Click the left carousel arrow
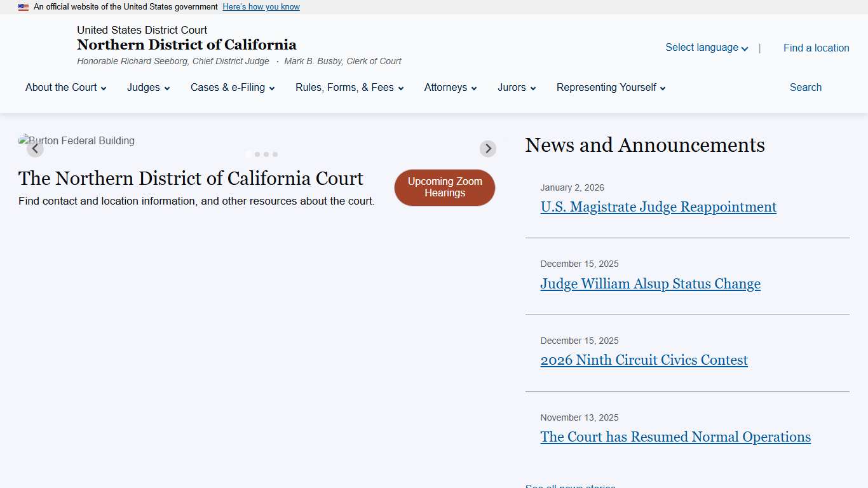 point(35,148)
